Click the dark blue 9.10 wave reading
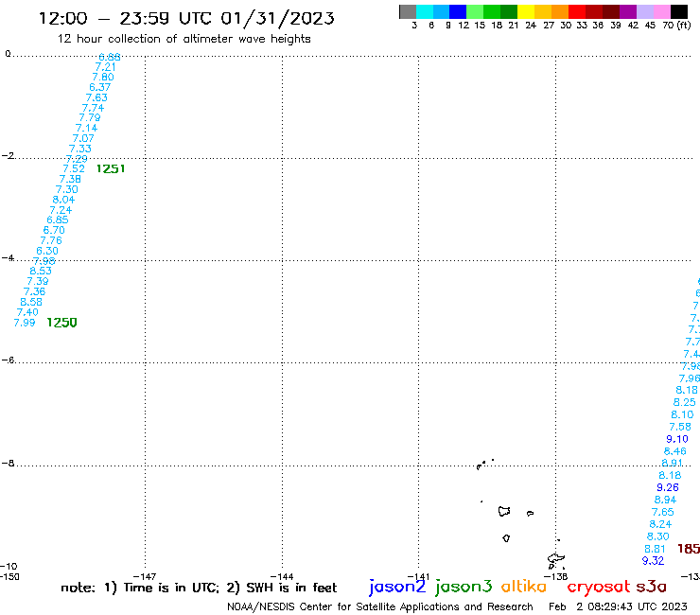Image resolution: width=700 pixels, height=615 pixels. pyautogui.click(x=677, y=439)
